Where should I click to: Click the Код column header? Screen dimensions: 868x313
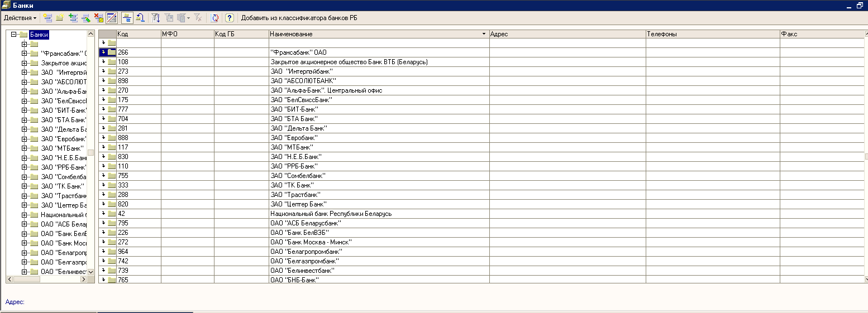click(x=139, y=34)
